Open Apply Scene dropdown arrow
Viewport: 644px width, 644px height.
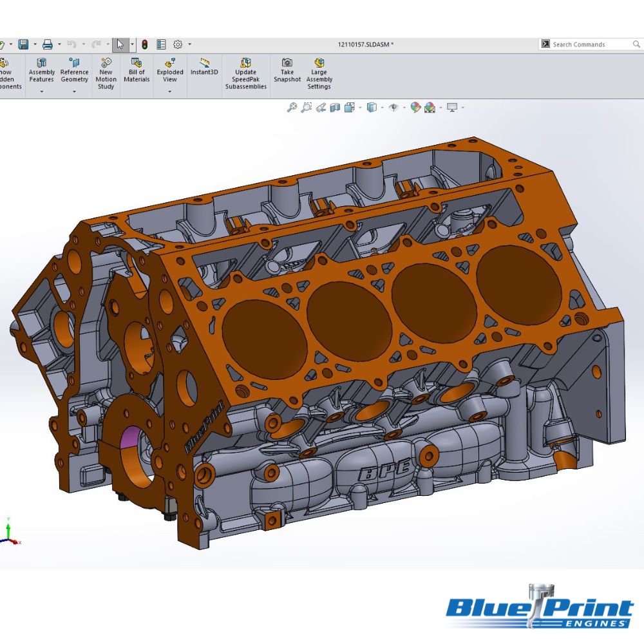tap(440, 108)
